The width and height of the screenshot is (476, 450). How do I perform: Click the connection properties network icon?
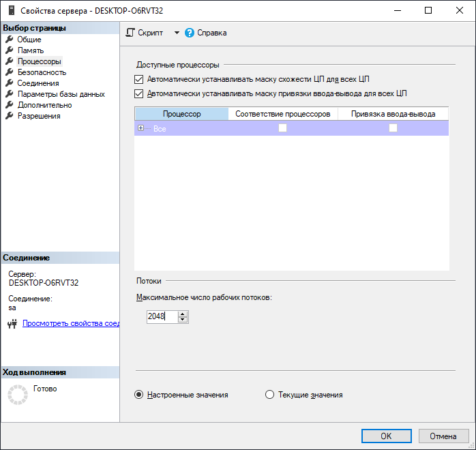pos(12,324)
